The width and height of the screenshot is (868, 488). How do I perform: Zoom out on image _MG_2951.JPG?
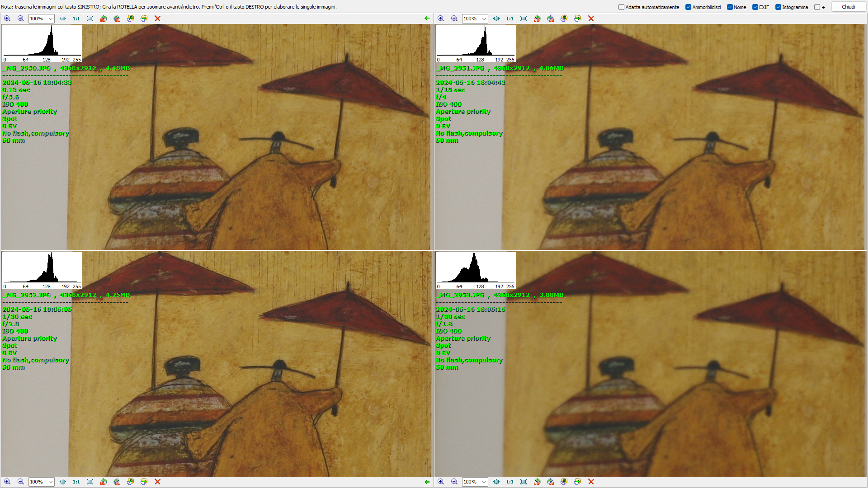(x=454, y=19)
